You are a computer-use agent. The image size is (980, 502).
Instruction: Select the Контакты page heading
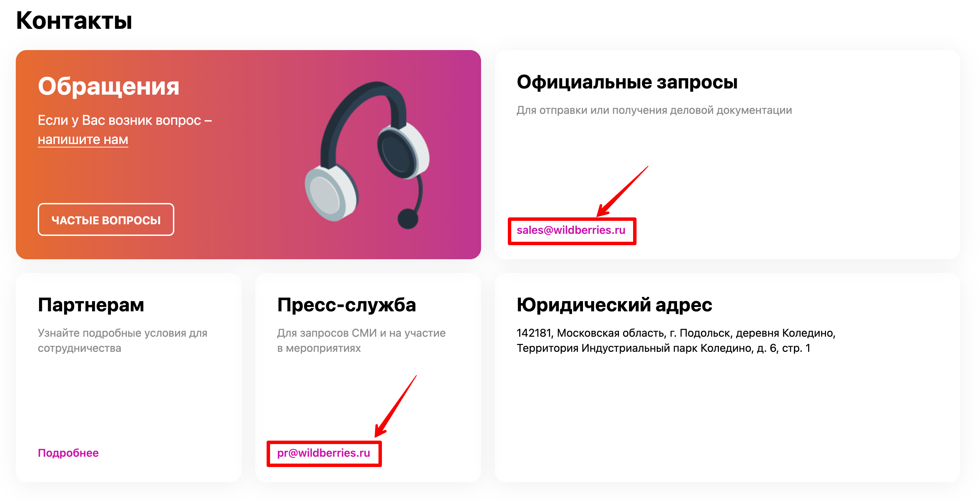74,20
